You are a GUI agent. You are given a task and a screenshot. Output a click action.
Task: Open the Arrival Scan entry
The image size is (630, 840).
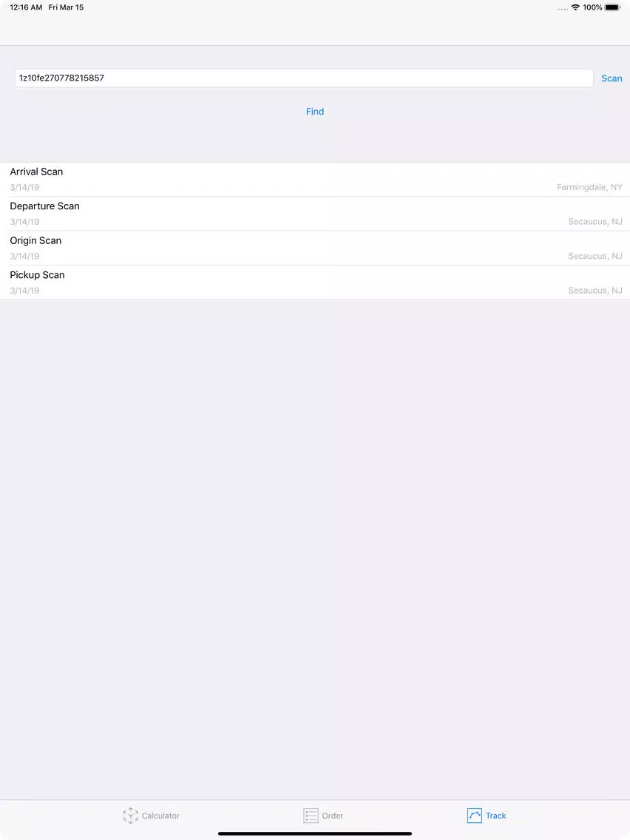[315, 180]
